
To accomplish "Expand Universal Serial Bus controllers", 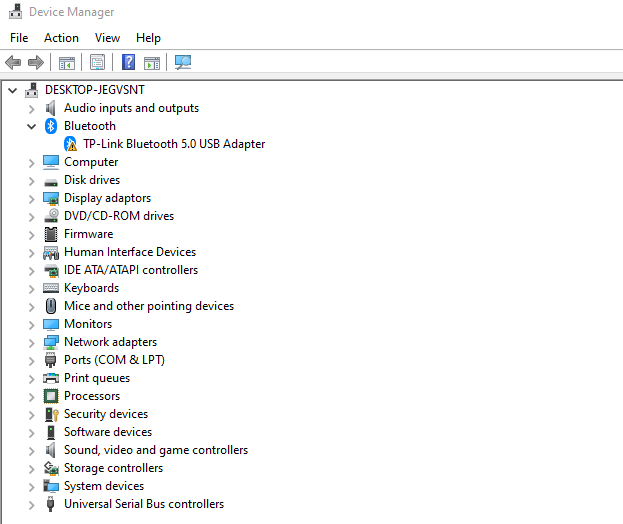I will 32,505.
